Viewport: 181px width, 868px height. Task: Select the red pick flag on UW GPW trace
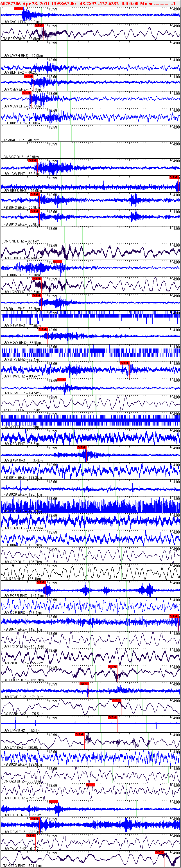(82, 448)
